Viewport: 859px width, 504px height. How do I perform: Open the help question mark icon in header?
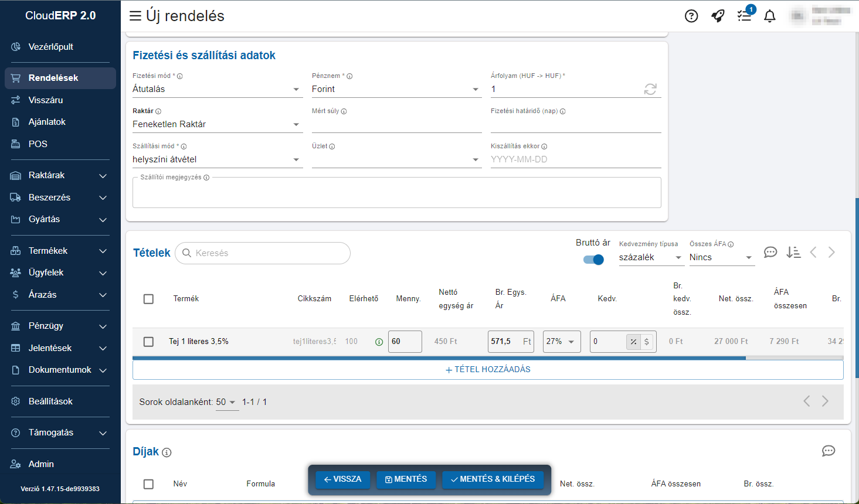691,16
